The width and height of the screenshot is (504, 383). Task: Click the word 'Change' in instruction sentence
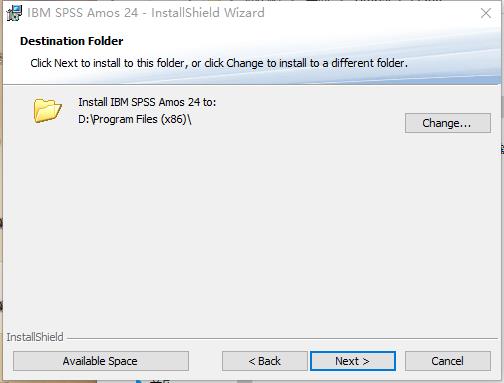245,63
